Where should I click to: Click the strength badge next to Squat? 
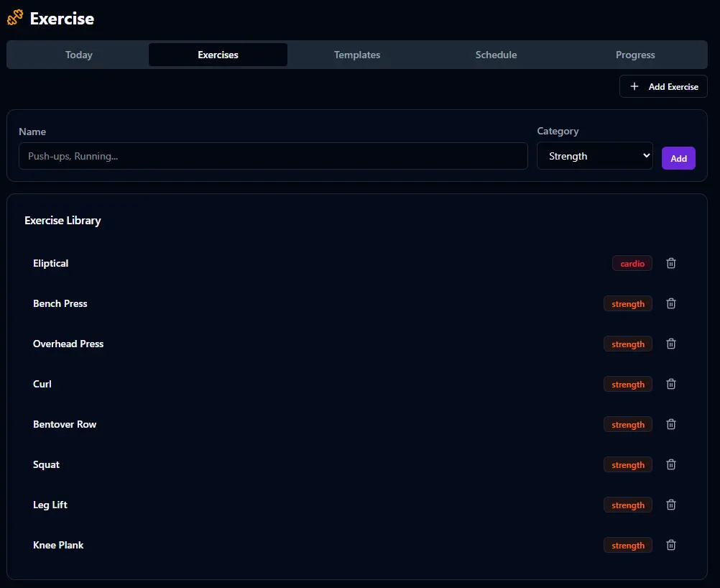click(627, 464)
